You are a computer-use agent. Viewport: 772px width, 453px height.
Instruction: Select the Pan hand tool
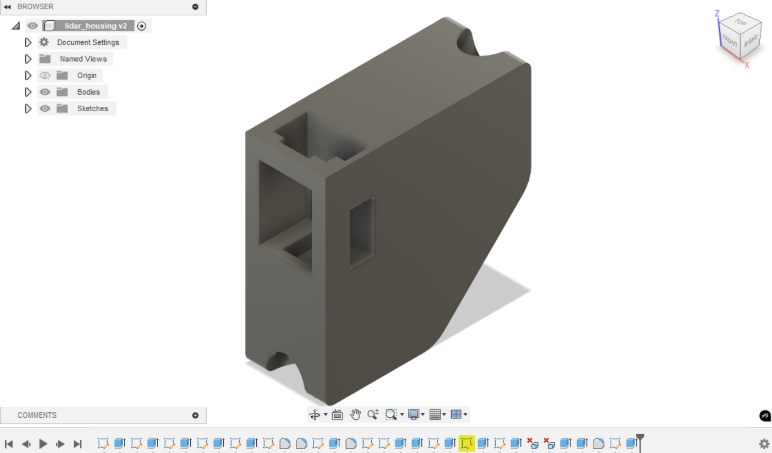pyautogui.click(x=355, y=415)
